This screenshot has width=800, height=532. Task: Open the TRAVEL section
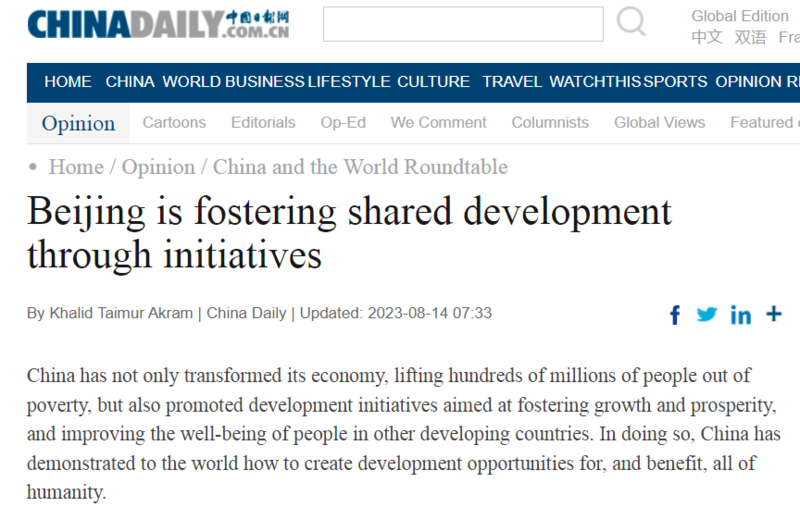(x=512, y=82)
